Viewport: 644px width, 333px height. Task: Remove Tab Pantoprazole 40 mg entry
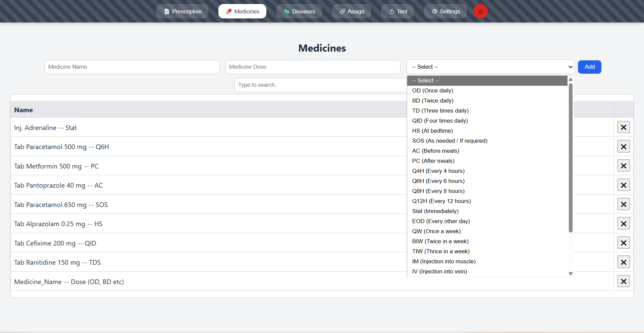(x=623, y=185)
